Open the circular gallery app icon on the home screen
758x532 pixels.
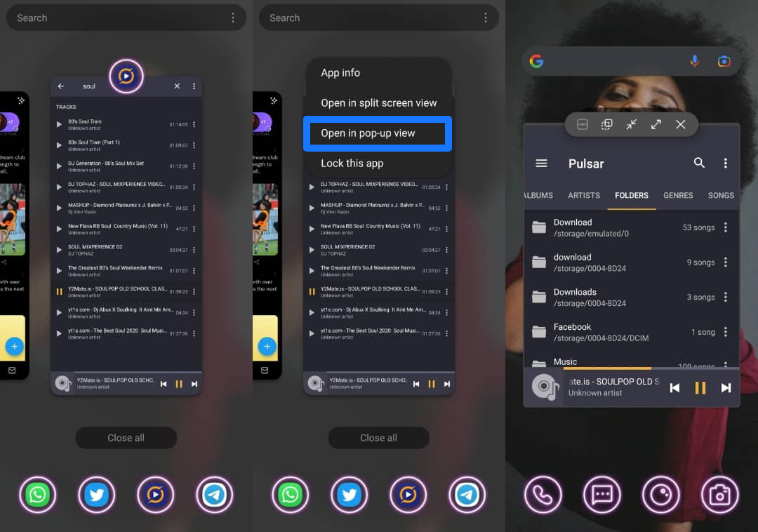click(661, 495)
